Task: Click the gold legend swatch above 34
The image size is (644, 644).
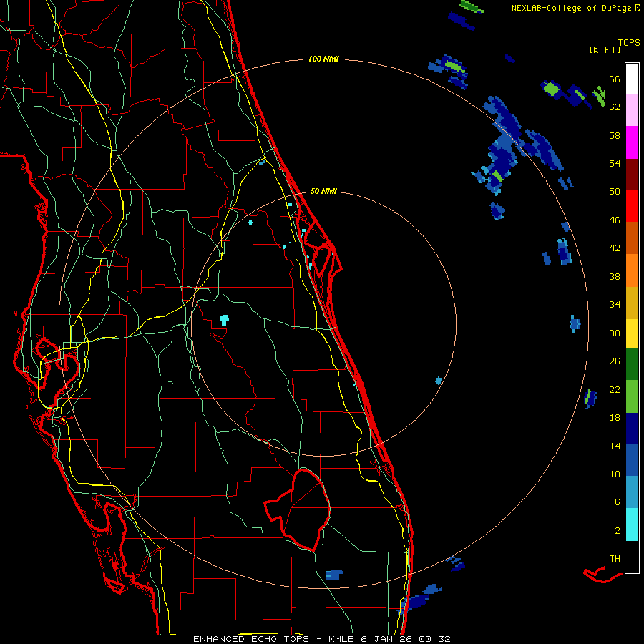Action: pos(632,303)
